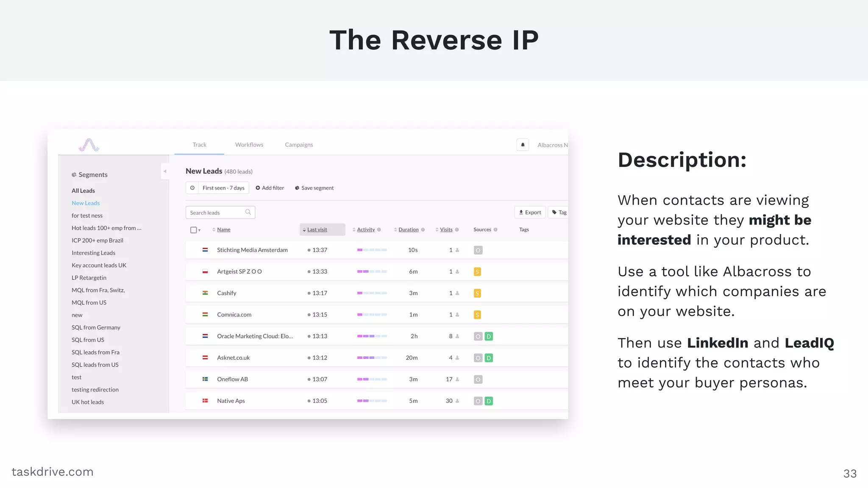Screen dimensions: 868x488
Task: Sort leads by Visits column
Action: [446, 230]
